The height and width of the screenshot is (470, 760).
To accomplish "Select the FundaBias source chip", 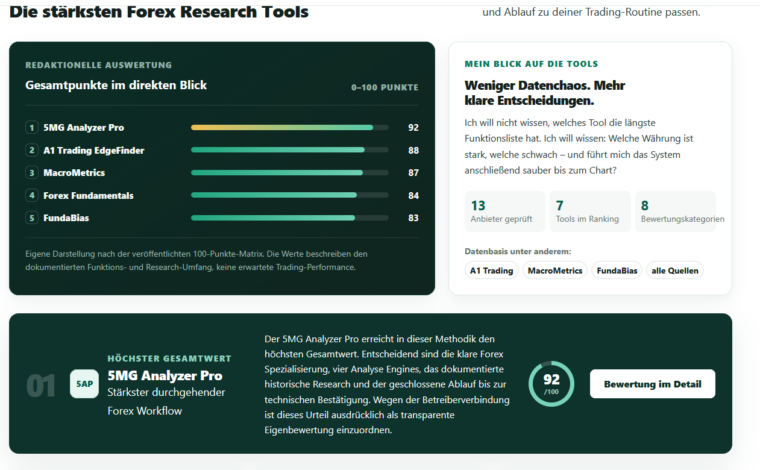I will (617, 270).
